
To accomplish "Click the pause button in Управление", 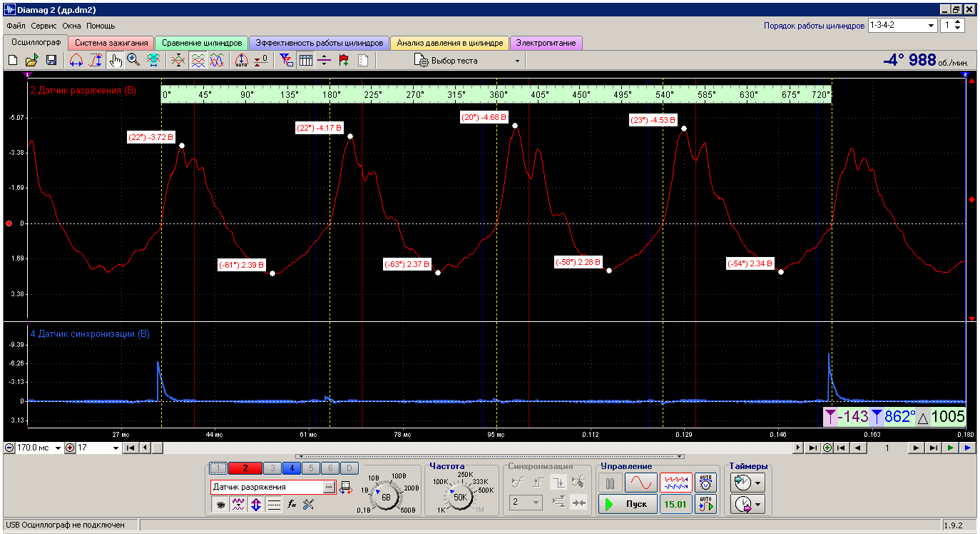I will coord(610,483).
